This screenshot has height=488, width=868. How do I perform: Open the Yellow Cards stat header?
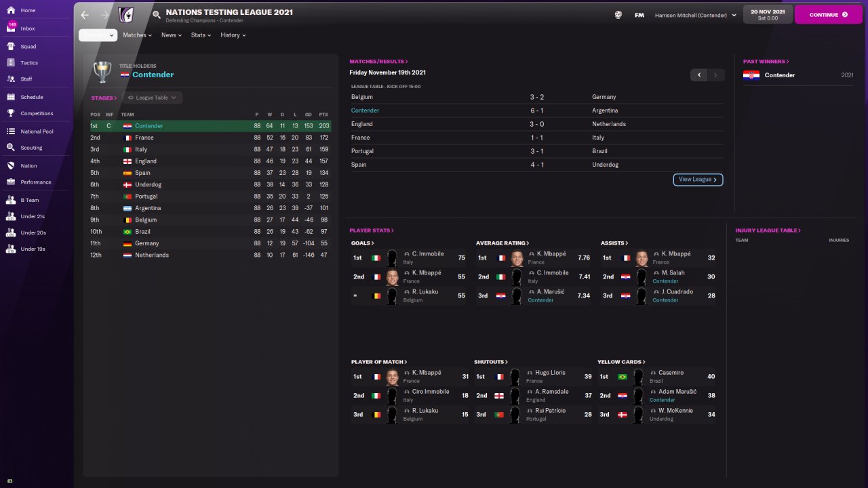click(x=621, y=362)
